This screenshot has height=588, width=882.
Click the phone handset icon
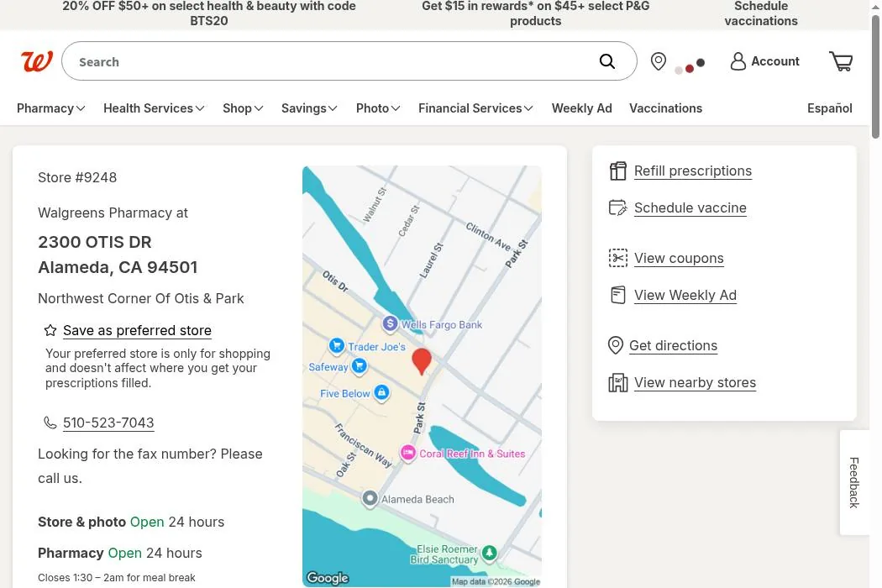click(x=50, y=423)
